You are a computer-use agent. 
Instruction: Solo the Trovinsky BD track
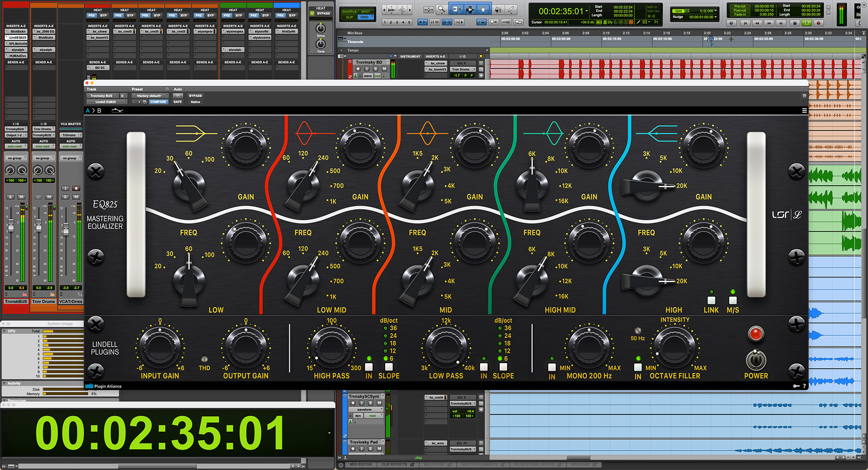[x=375, y=69]
